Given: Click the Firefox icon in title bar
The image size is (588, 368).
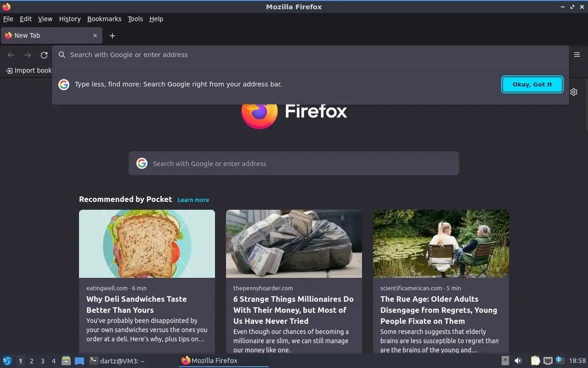Looking at the screenshot, I should point(6,6).
